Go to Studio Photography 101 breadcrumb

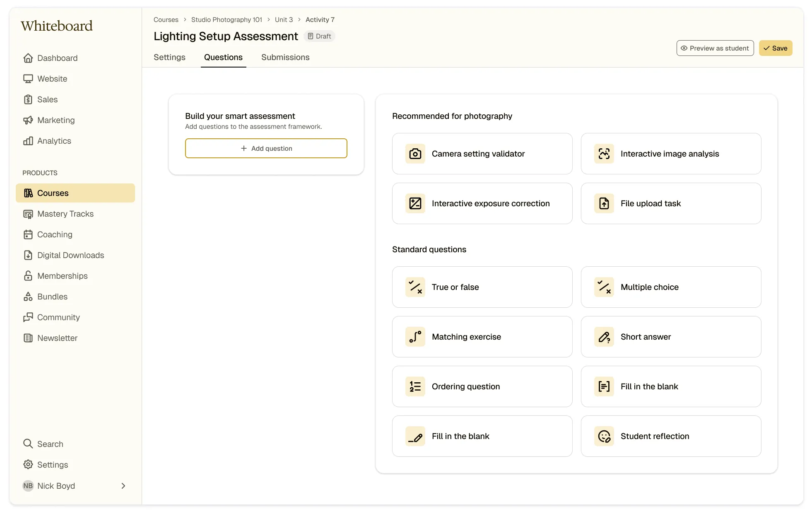tap(226, 19)
